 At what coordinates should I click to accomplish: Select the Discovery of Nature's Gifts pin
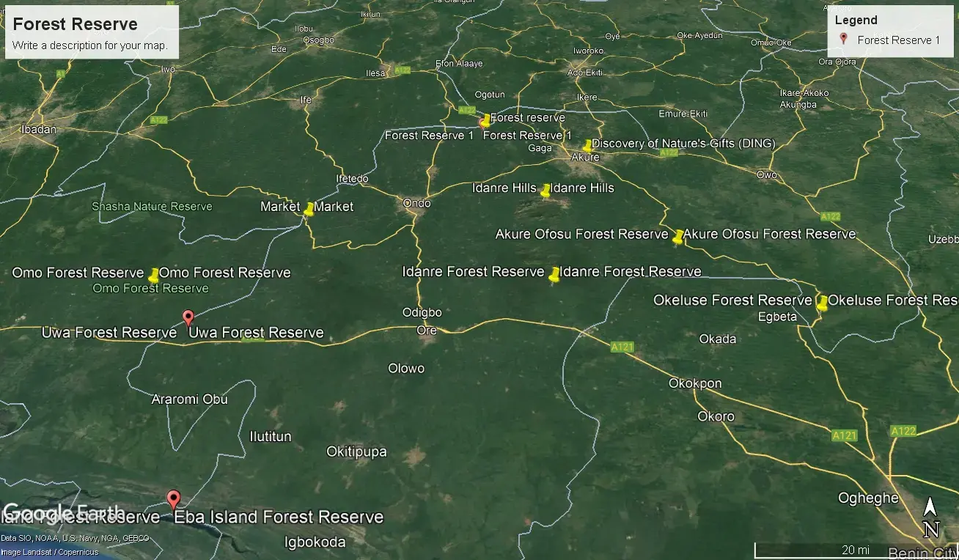(587, 145)
